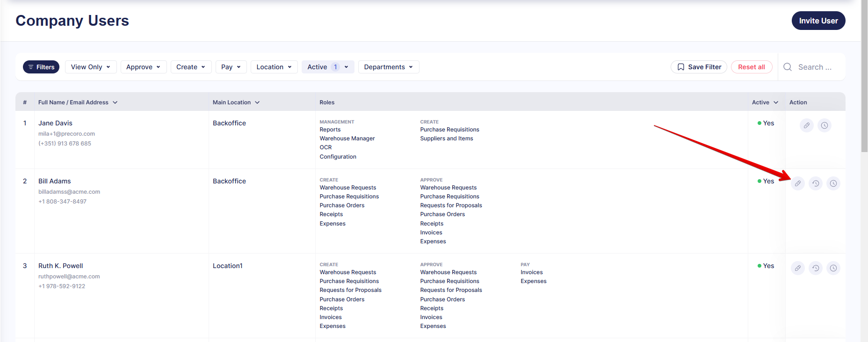Screen dimensions: 868x342
Task: Edit Bill Adams user with pencil icon
Action: pyautogui.click(x=797, y=183)
